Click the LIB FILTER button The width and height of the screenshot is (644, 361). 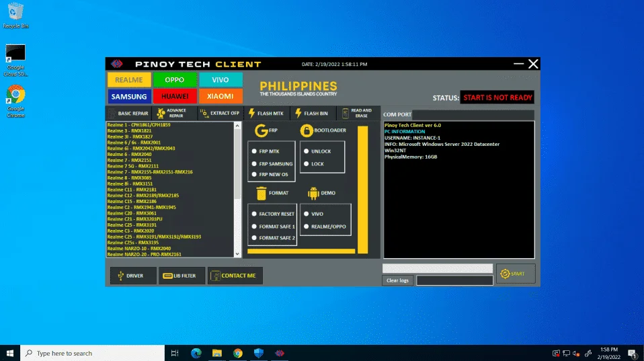182,276
